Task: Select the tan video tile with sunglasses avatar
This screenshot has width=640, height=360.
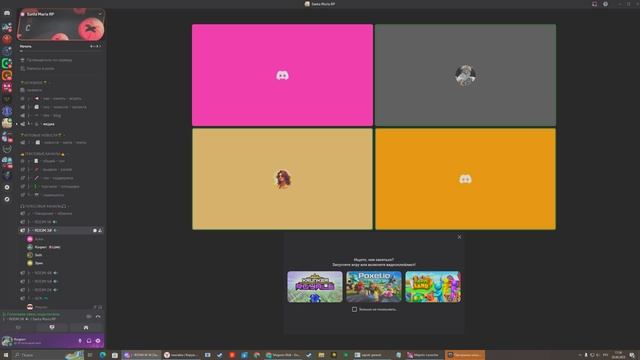Action: coord(282,179)
